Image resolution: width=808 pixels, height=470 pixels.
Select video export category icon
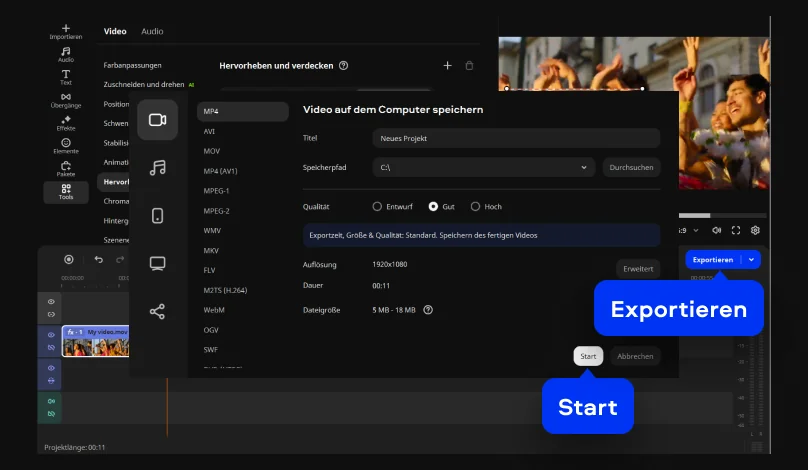tap(157, 120)
